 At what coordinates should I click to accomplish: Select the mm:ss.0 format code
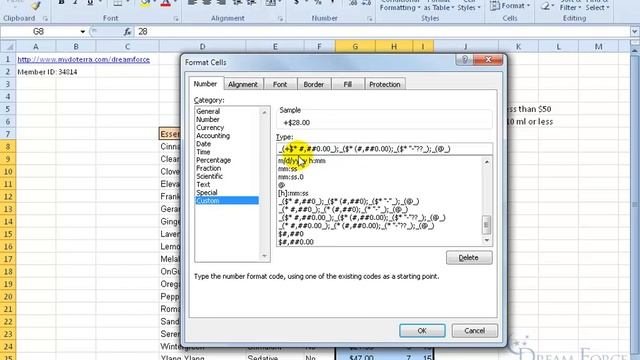(291, 177)
